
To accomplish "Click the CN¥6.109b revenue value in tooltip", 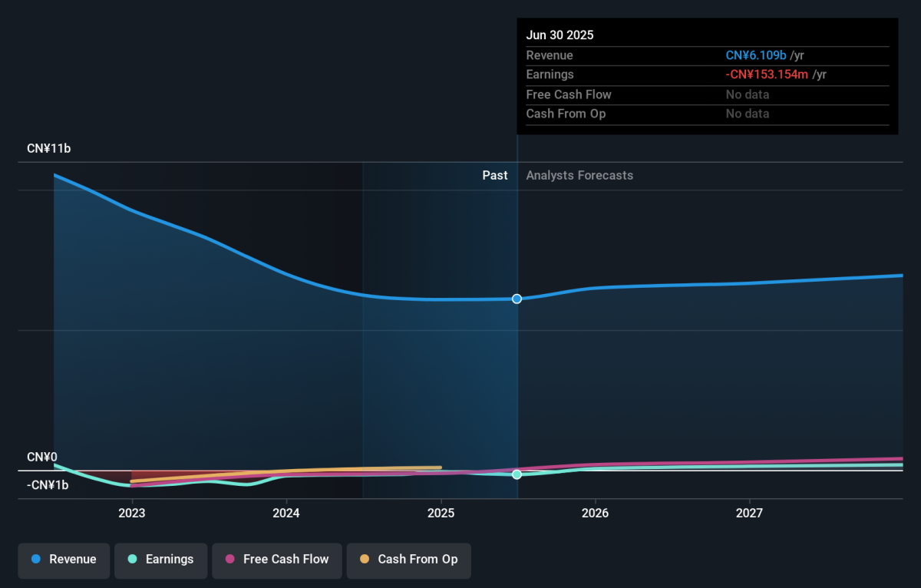I will coord(756,55).
